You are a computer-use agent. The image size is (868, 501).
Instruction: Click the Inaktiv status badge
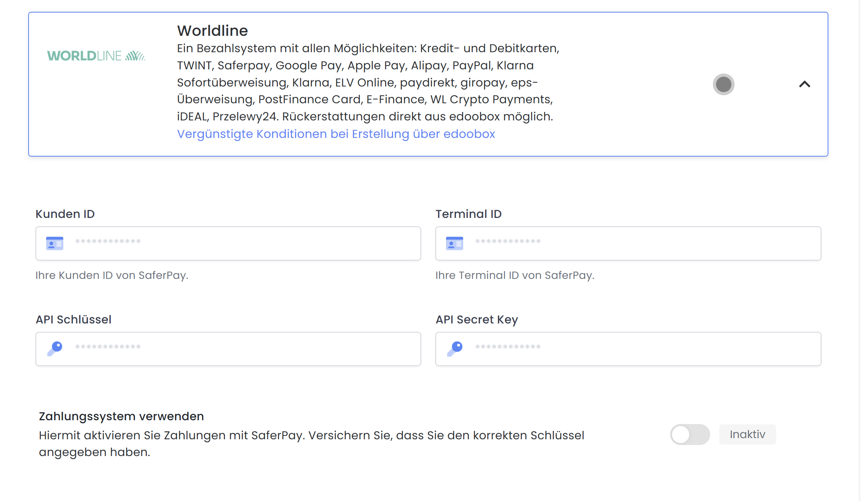pyautogui.click(x=747, y=434)
